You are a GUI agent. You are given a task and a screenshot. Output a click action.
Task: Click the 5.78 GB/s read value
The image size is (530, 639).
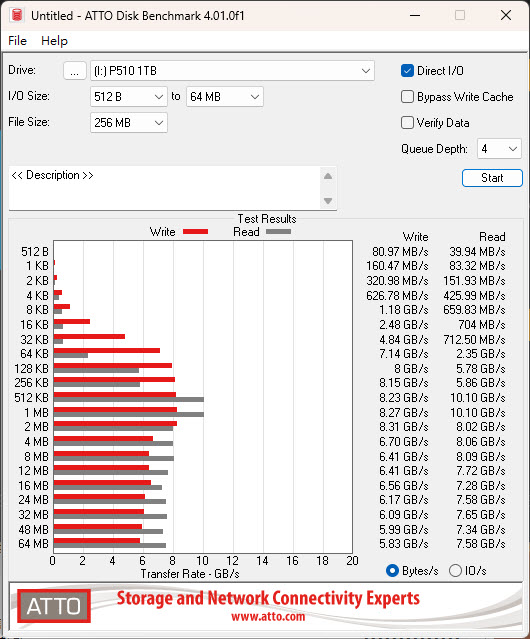481,369
